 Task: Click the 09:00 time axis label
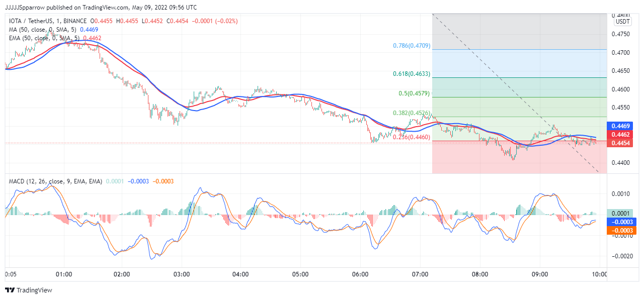(x=539, y=274)
